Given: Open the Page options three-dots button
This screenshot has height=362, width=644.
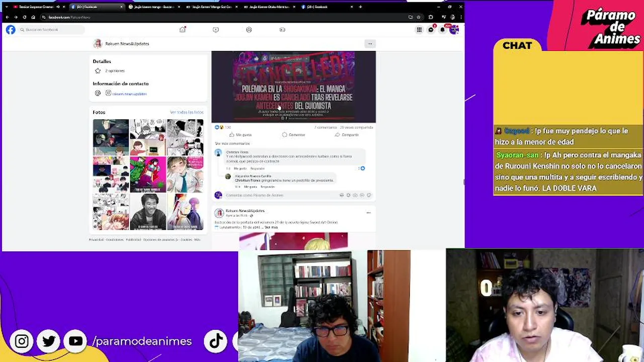Looking at the screenshot, I should pos(370,44).
